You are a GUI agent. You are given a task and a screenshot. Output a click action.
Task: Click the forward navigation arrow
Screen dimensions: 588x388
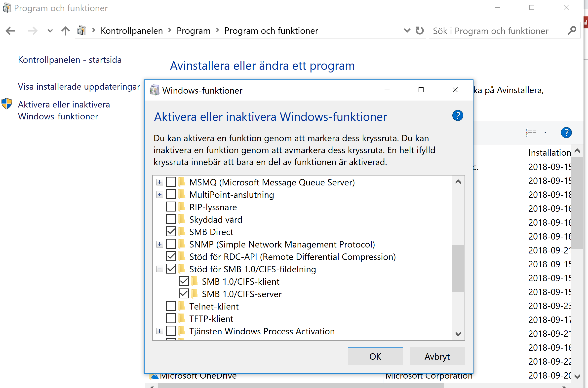point(33,31)
